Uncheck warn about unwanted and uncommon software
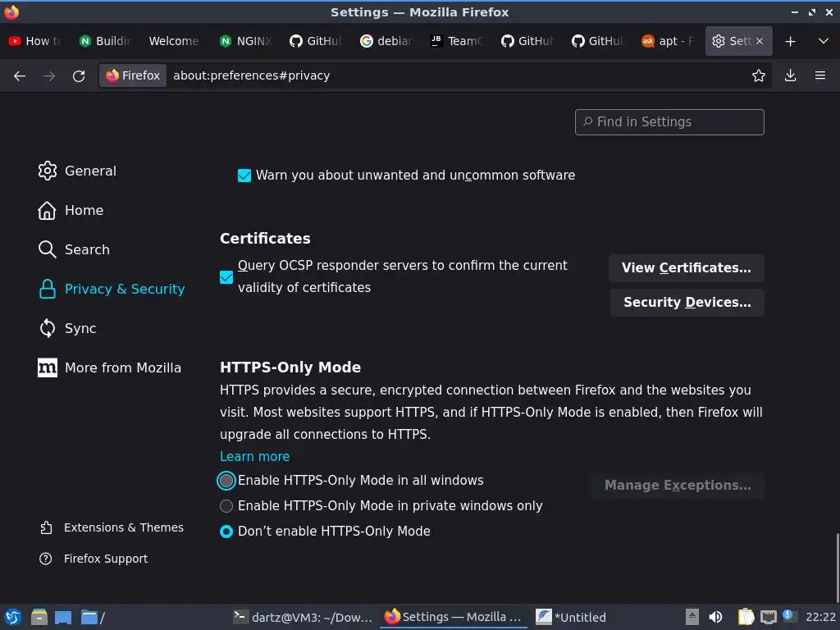This screenshot has width=840, height=630. coord(244,176)
